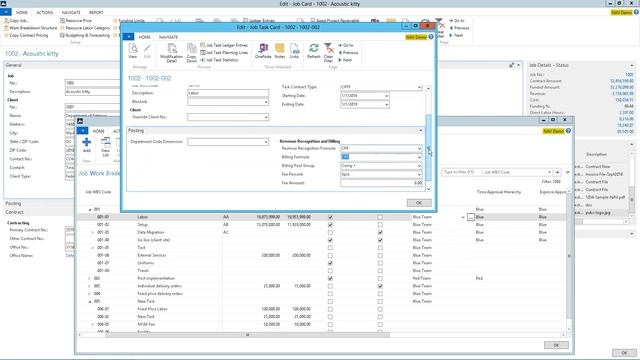
Task: Click Previous in Job Card ribbon
Action: tap(460, 28)
